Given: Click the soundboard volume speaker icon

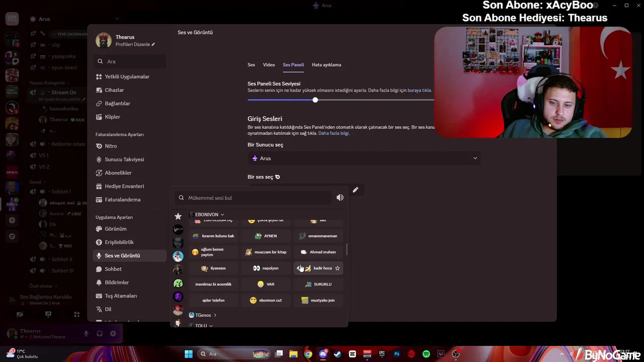Looking at the screenshot, I should pyautogui.click(x=340, y=198).
